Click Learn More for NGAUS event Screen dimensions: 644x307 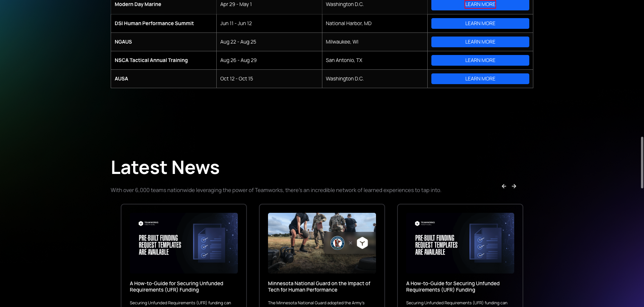click(x=480, y=42)
